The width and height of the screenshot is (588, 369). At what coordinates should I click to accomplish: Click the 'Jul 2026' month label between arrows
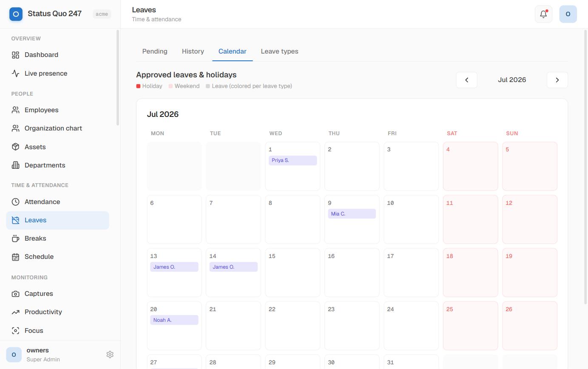(512, 80)
